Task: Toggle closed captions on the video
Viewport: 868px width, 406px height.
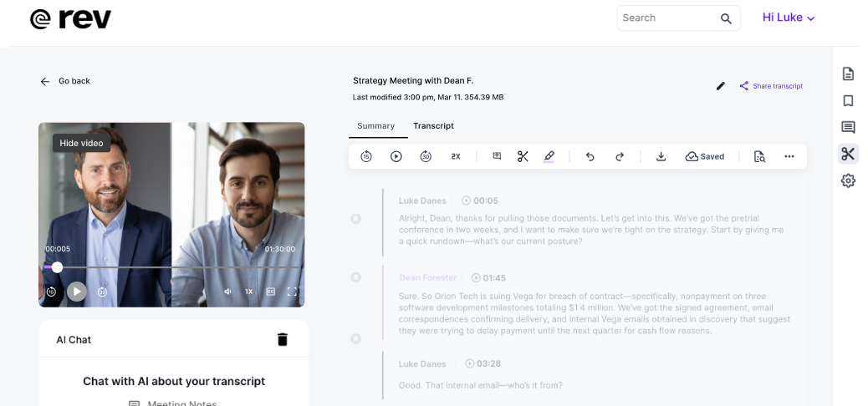Action: coord(270,292)
